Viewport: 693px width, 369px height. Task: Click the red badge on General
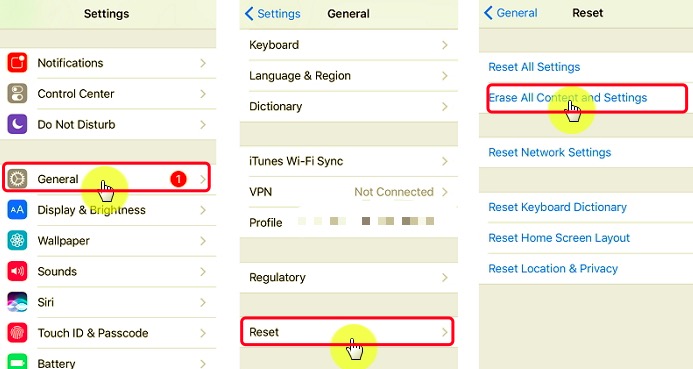point(178,179)
